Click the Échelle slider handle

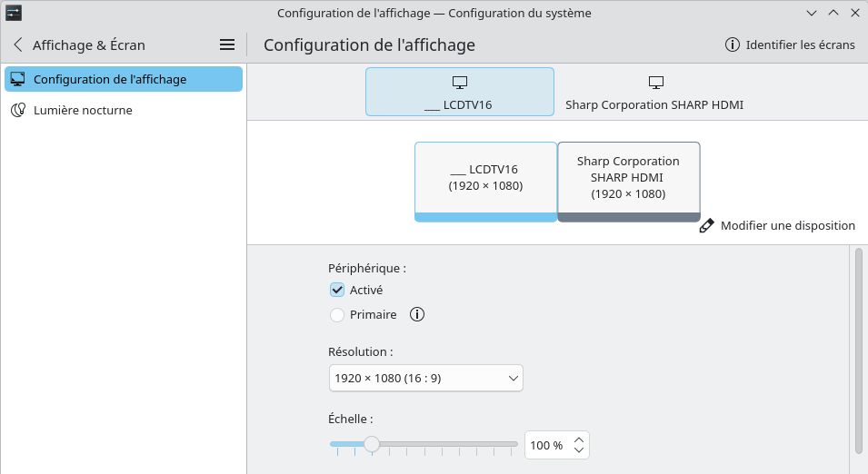371,444
